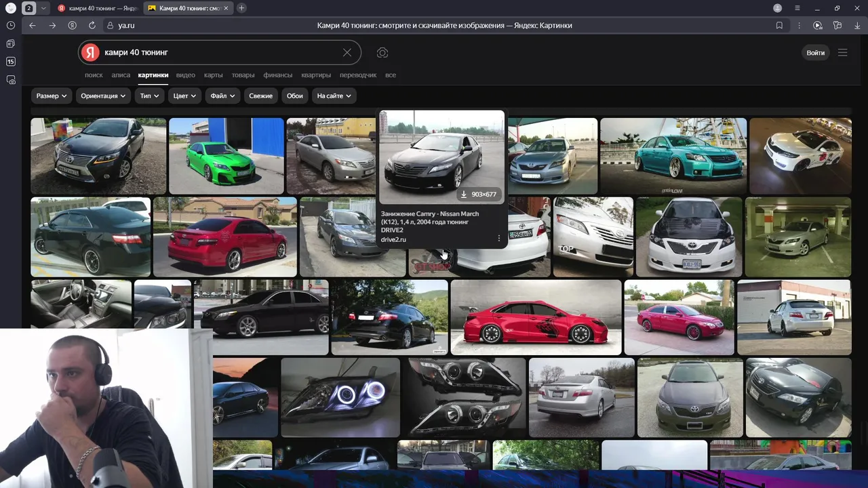Open the calendar icon labeled 15 in the sidebar
Image resolution: width=868 pixels, height=488 pixels.
coord(11,62)
